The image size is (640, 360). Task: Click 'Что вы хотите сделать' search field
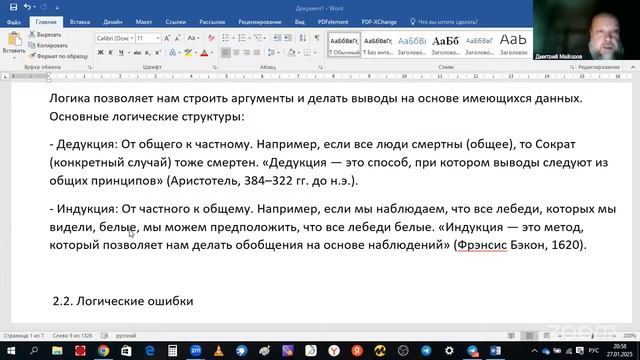pyautogui.click(x=444, y=22)
